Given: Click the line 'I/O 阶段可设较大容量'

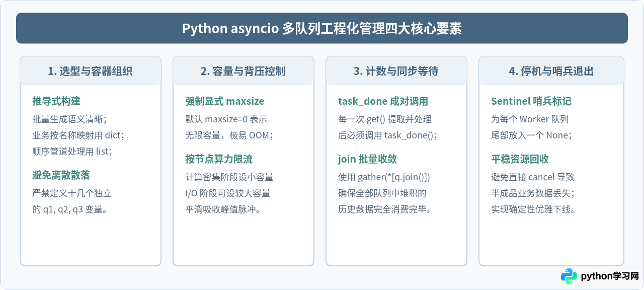Looking at the screenshot, I should pos(228,193).
